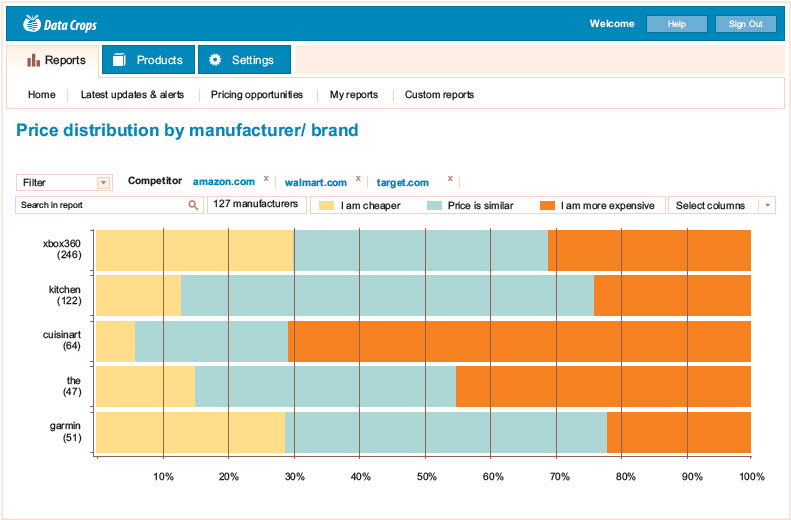Image resolution: width=791 pixels, height=520 pixels.
Task: Click the Welcome text in header
Action: coord(612,23)
